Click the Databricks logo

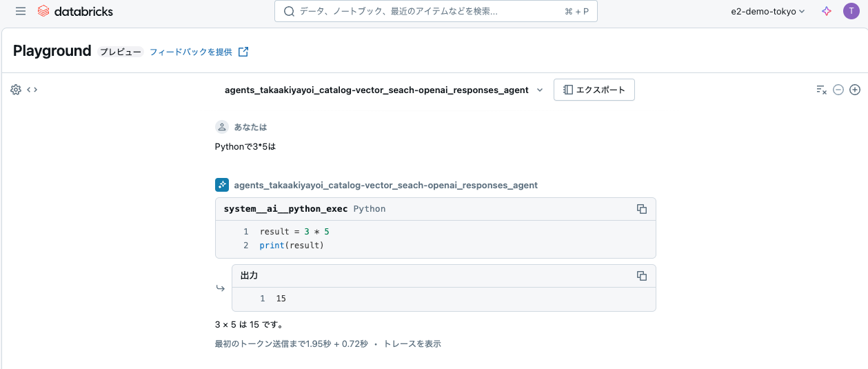[x=75, y=11]
